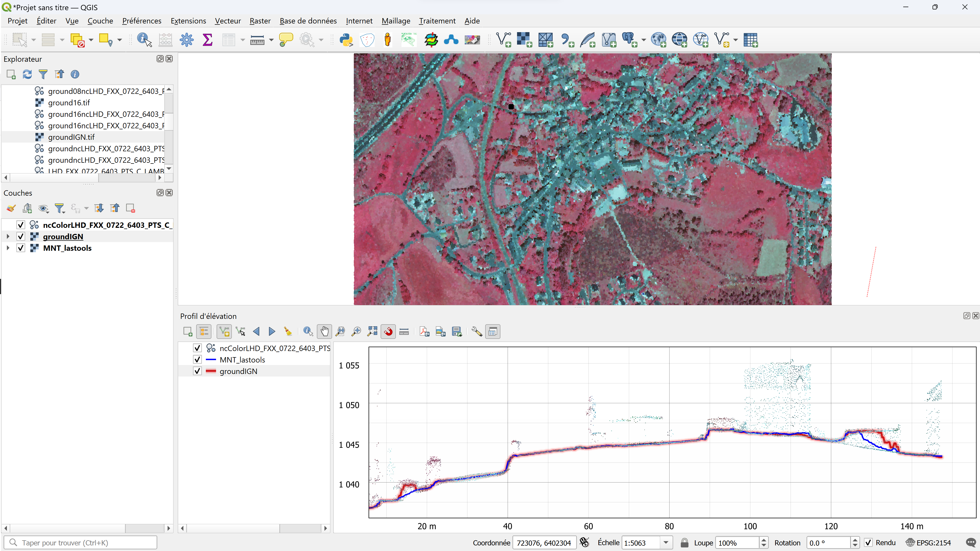Screen dimensions: 980x551
Task: Expand the groundIGN layer in Couches
Action: (8, 237)
